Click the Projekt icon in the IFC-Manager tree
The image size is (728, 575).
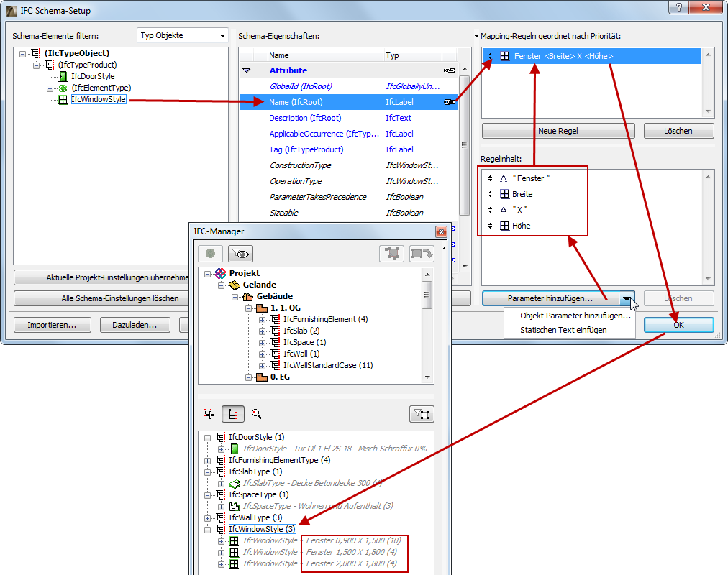coord(221,273)
